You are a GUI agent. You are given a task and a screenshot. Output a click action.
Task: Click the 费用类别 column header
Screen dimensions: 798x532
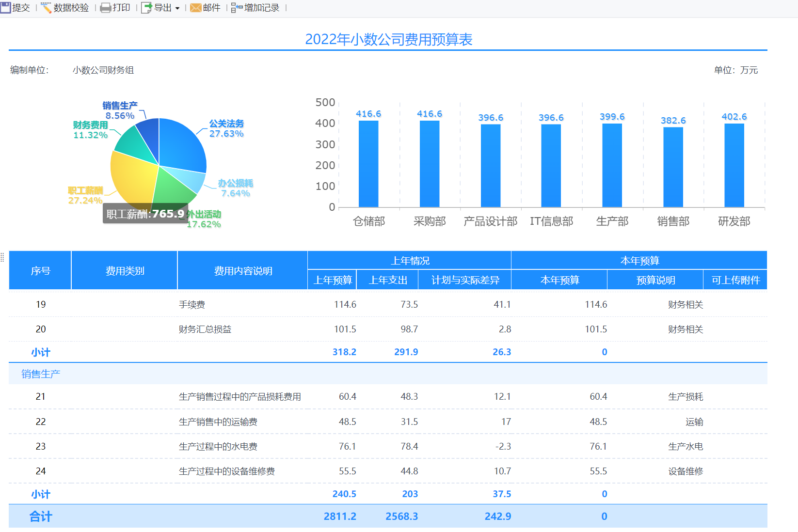[125, 271]
